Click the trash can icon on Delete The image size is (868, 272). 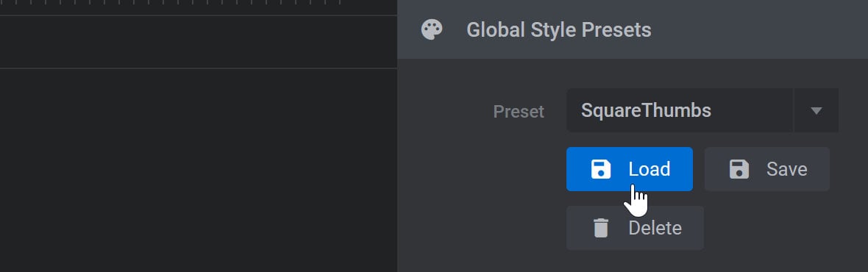(601, 228)
